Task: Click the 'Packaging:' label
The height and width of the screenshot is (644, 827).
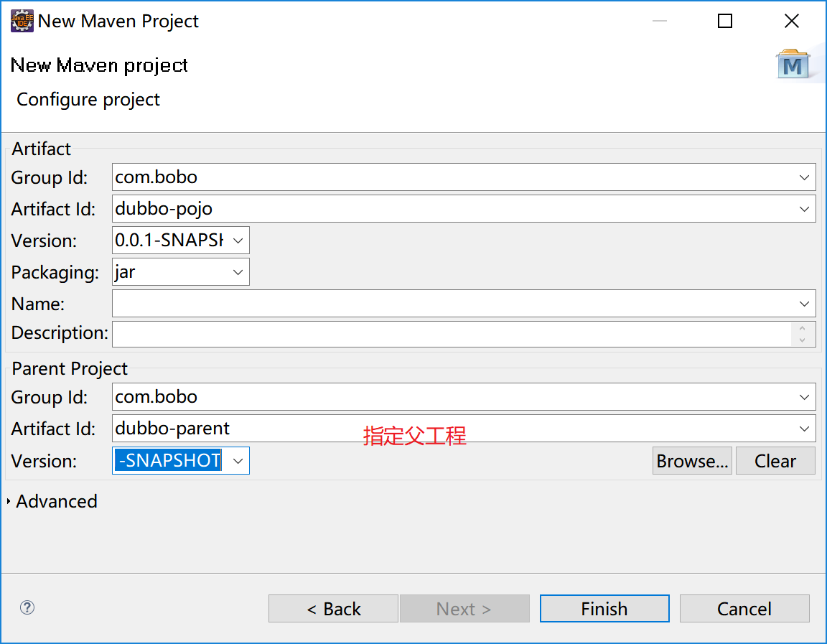Action: click(55, 273)
